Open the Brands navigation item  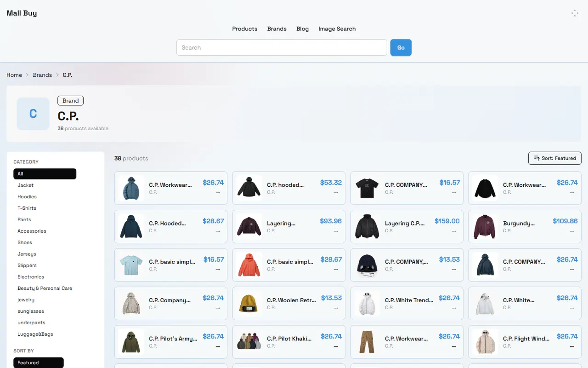tap(277, 29)
